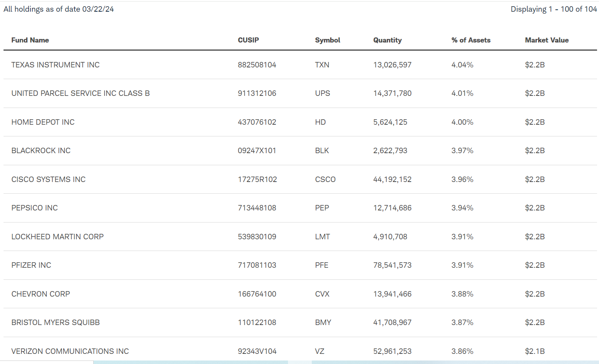The height and width of the screenshot is (364, 599).
Task: Click CUSIP value 911312106
Action: coord(257,93)
